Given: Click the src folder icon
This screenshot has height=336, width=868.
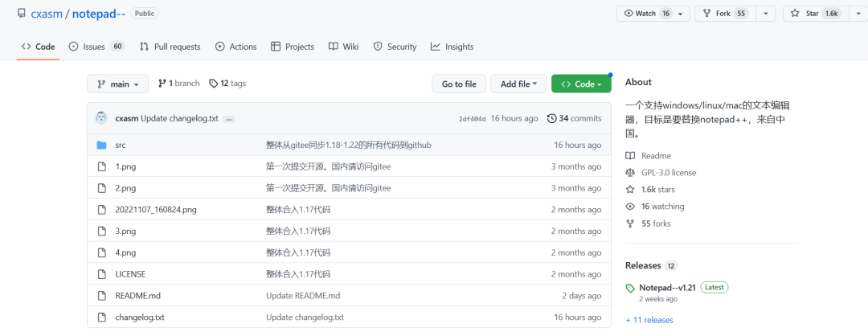Looking at the screenshot, I should point(101,145).
